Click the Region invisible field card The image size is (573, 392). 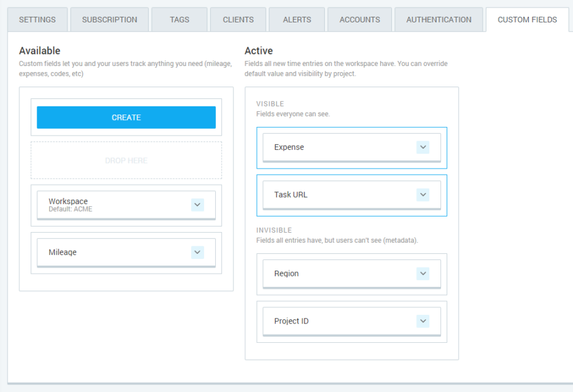pos(336,274)
